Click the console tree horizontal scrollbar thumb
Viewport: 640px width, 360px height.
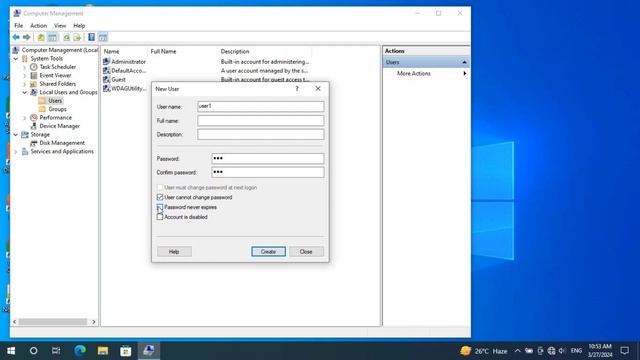tap(53, 322)
